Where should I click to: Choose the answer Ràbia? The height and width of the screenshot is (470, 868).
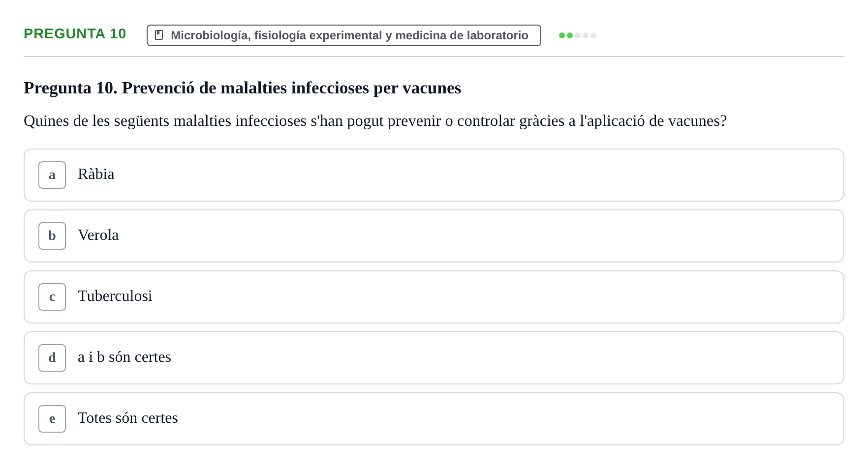[434, 175]
